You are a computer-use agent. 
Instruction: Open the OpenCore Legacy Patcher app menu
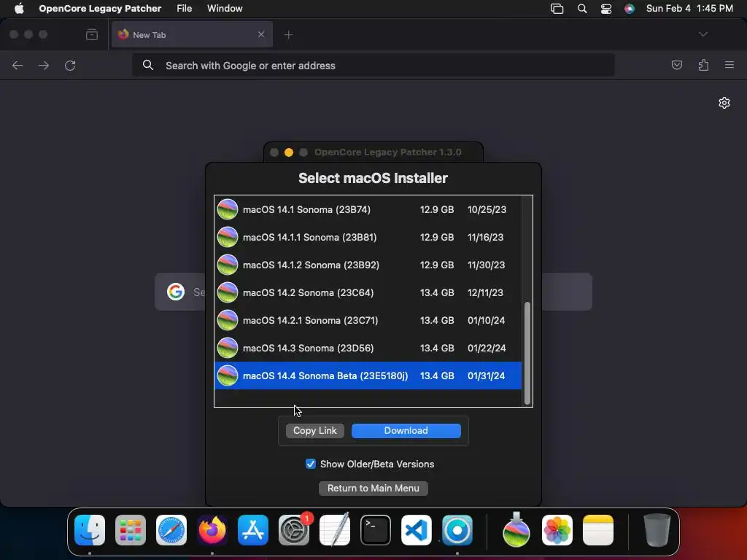coord(100,9)
